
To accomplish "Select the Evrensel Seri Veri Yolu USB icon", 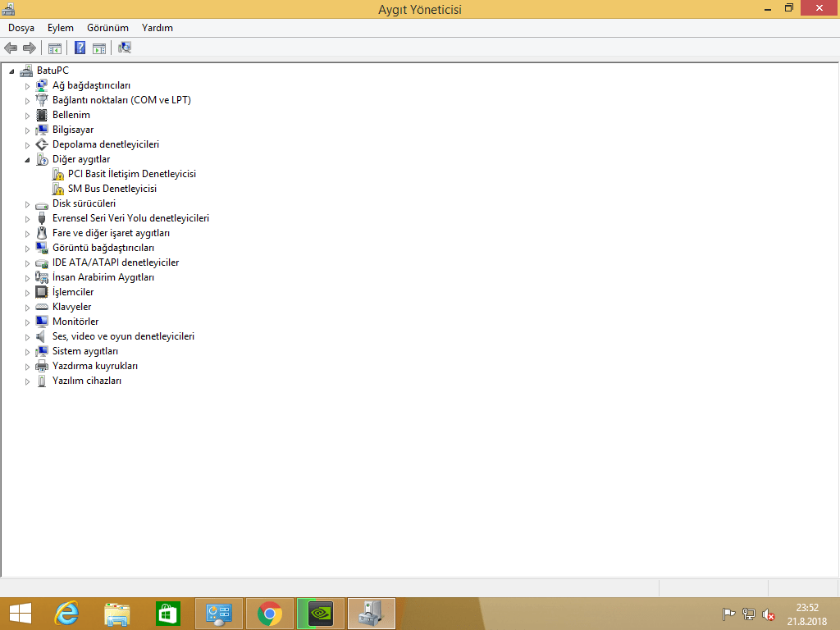I will [x=42, y=218].
